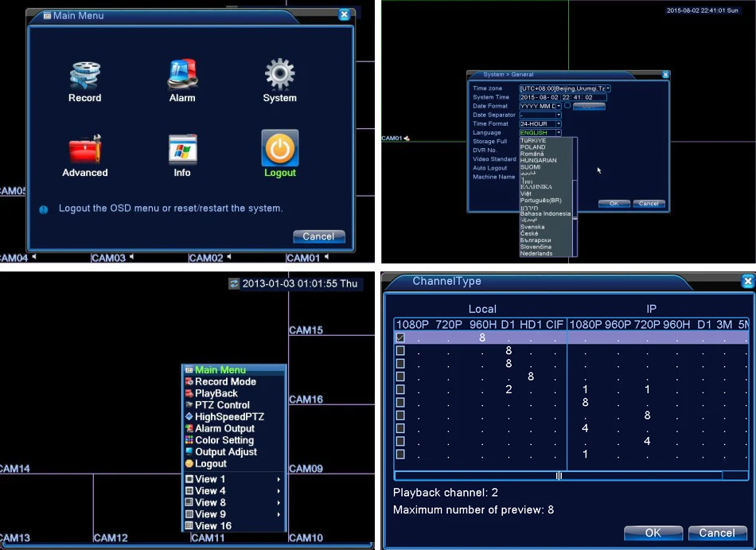Check the last row with IP 1080P 1

[400, 454]
